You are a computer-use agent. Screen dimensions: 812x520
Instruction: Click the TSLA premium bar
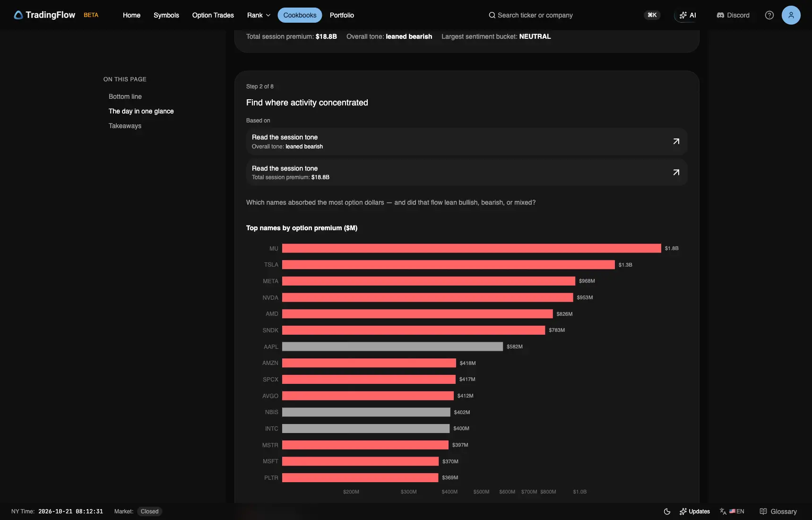pos(449,265)
